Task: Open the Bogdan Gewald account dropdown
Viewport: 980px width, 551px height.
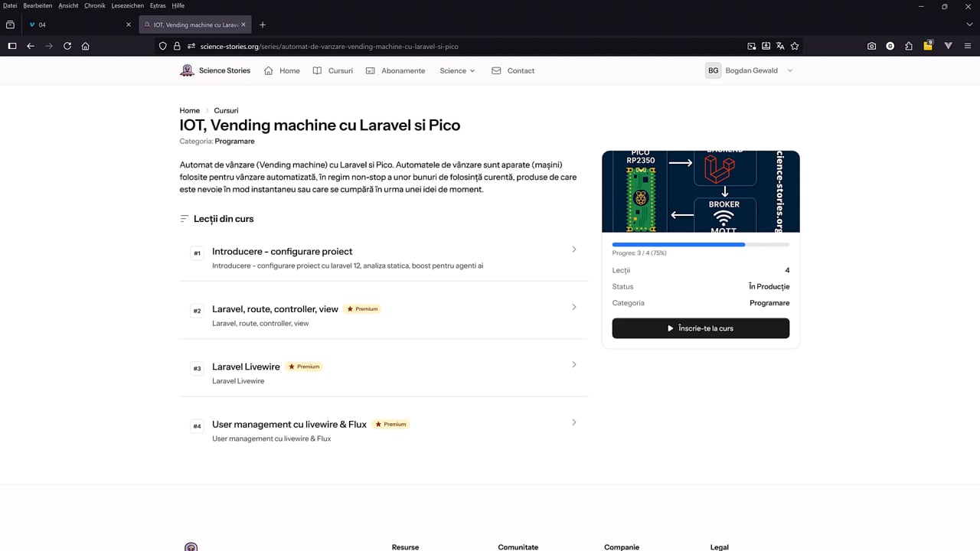Action: 749,70
